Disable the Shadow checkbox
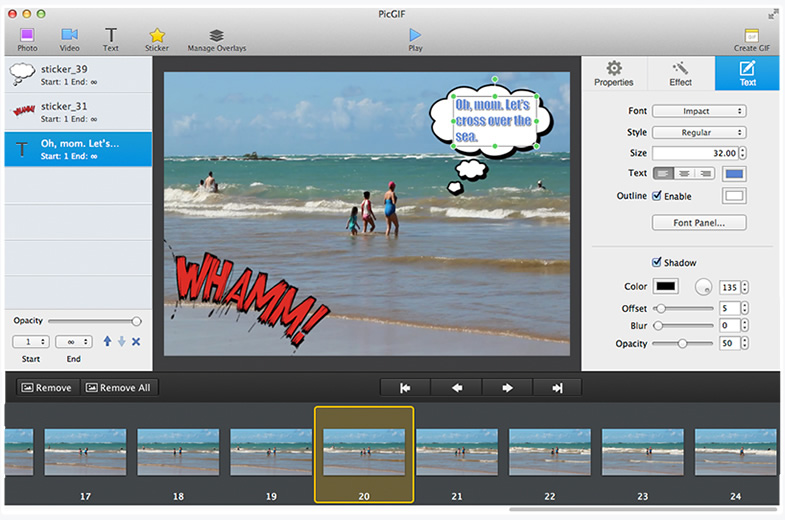This screenshot has height=520, width=785. (657, 263)
